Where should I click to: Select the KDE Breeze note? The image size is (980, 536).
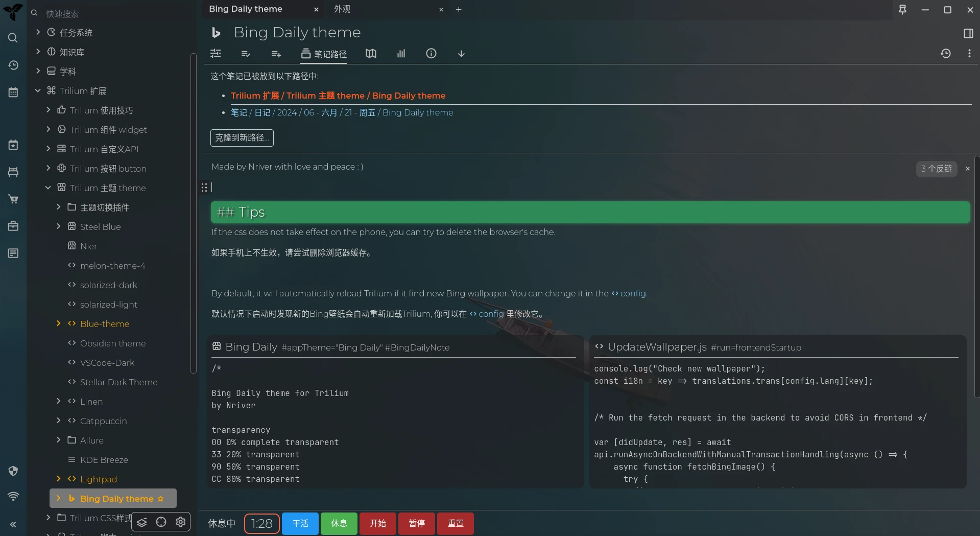[104, 459]
